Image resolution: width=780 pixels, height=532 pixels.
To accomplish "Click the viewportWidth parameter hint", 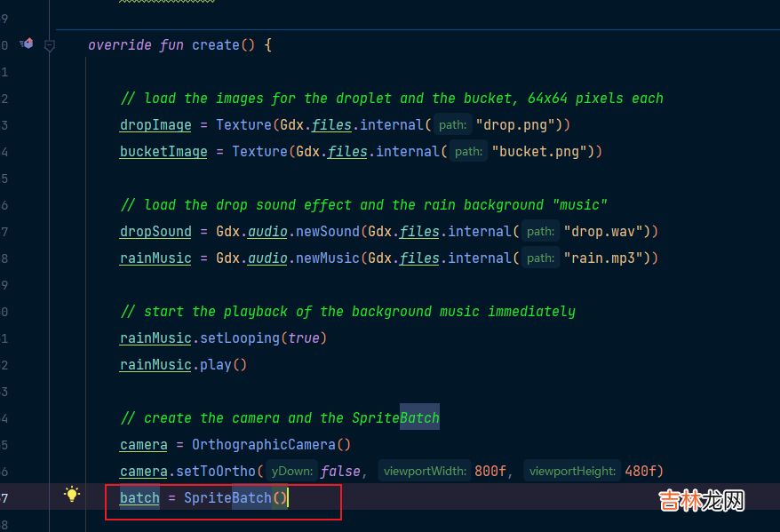I will pyautogui.click(x=423, y=471).
